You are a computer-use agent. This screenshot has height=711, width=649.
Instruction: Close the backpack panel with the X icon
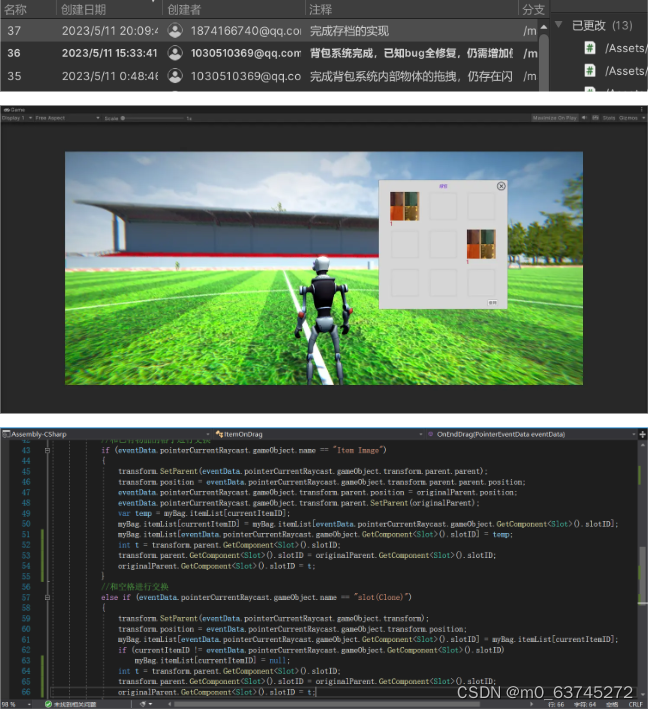coord(501,186)
